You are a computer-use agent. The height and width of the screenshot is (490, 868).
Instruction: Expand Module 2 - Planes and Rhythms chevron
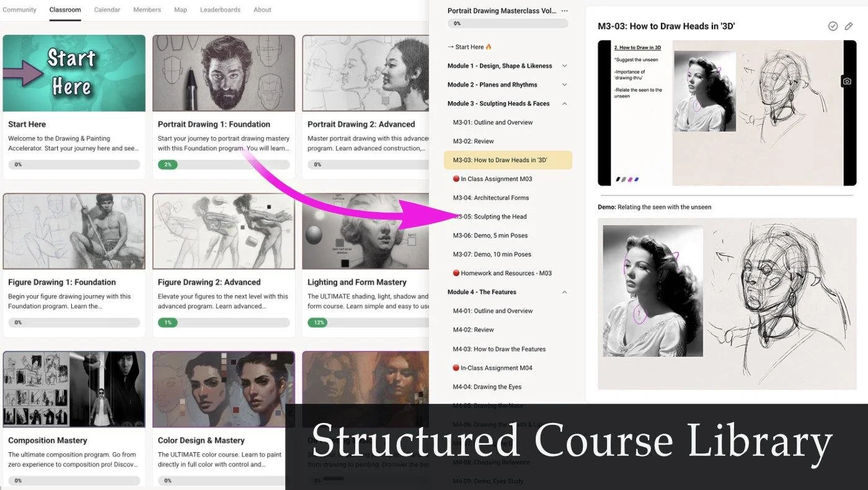pos(564,85)
